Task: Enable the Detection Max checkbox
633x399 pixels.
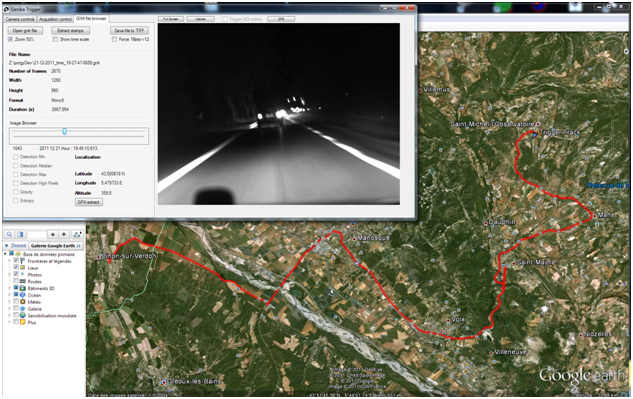Action: (15, 174)
